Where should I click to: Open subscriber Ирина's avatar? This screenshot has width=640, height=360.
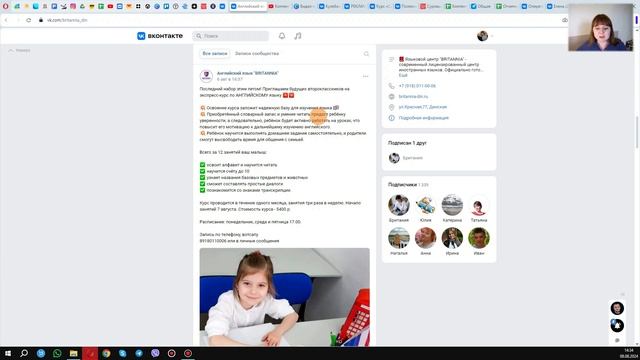pyautogui.click(x=452, y=238)
